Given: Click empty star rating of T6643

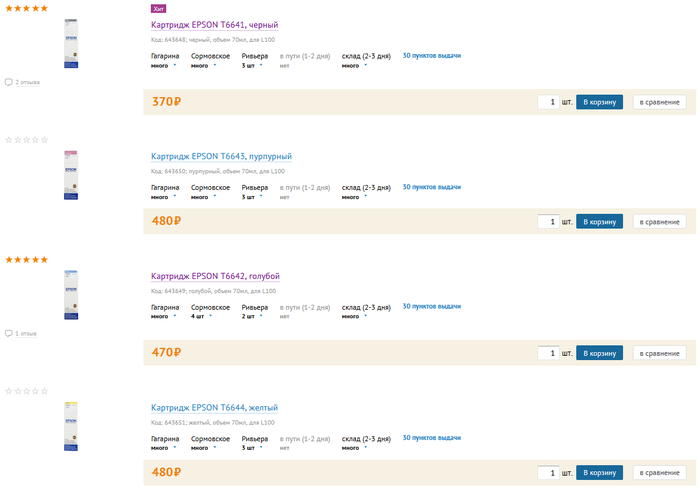Looking at the screenshot, I should point(26,140).
